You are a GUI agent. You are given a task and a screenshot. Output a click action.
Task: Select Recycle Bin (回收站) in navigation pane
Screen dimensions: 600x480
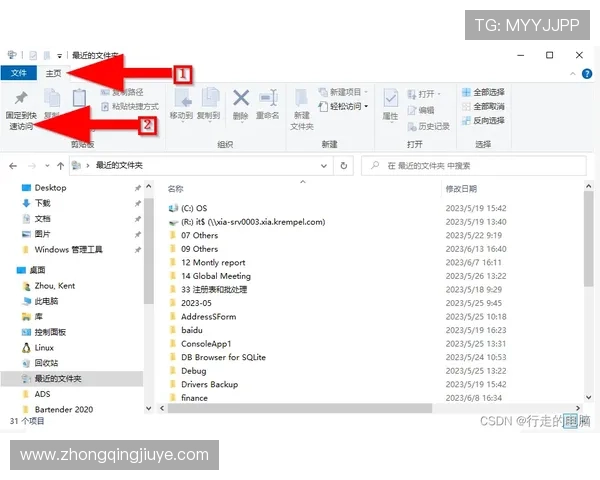[47, 363]
